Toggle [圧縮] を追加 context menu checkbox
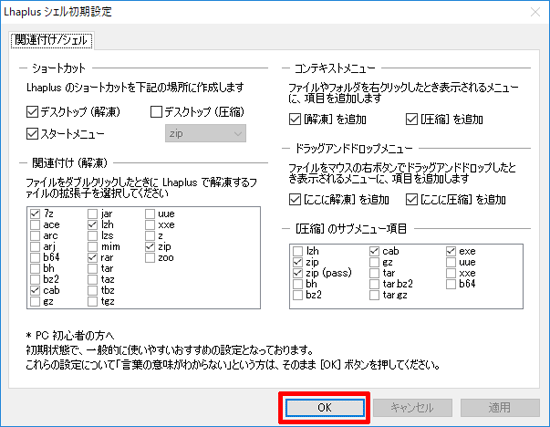This screenshot has width=550, height=427. click(412, 119)
